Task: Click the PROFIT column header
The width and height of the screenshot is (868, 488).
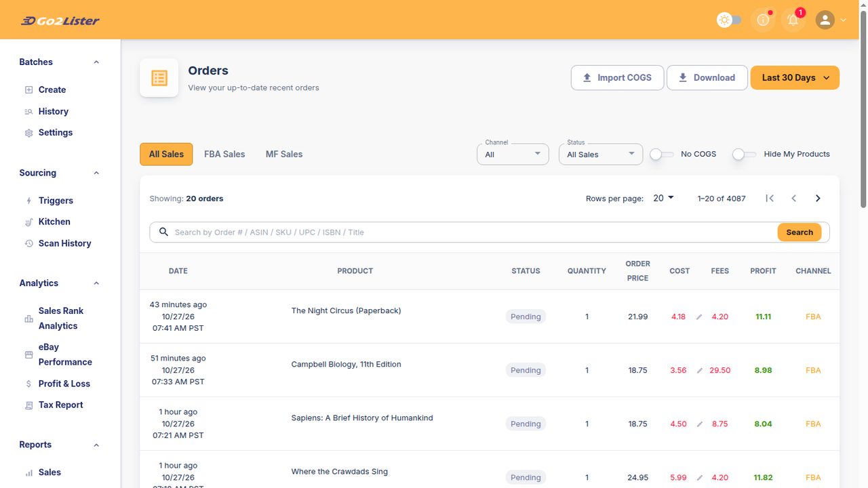Action: (763, 271)
